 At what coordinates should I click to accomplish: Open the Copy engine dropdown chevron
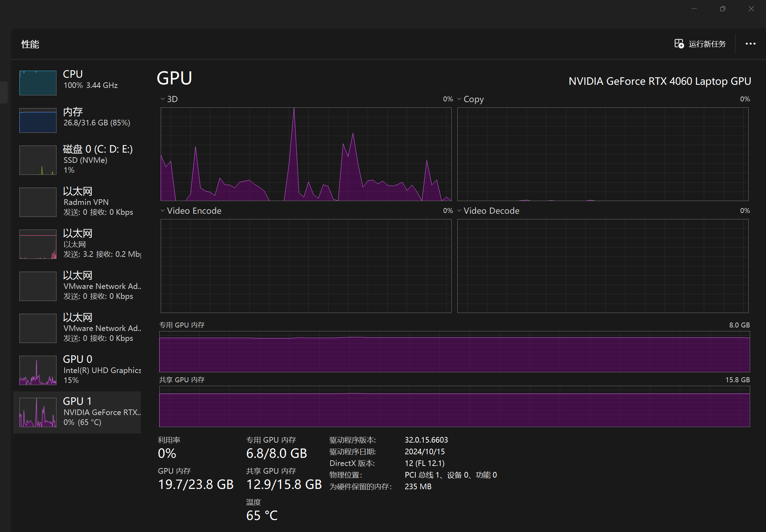tap(459, 99)
